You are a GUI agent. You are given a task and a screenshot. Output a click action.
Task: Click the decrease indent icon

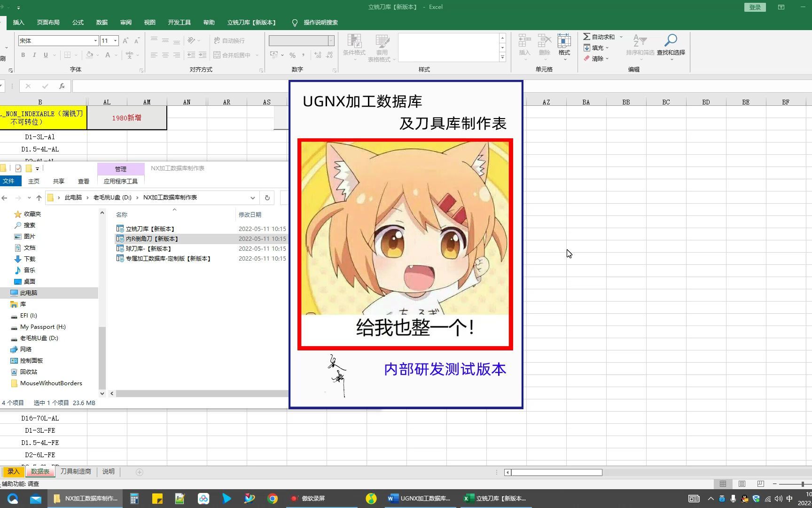pyautogui.click(x=191, y=55)
